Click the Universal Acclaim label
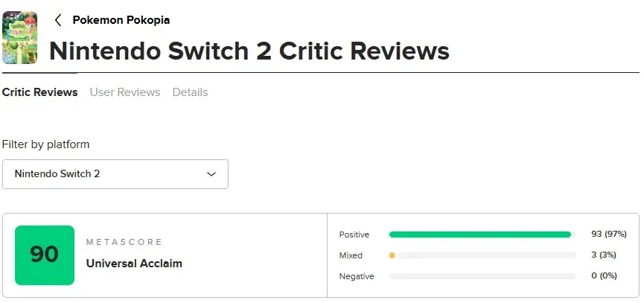The image size is (644, 303). pos(134,264)
